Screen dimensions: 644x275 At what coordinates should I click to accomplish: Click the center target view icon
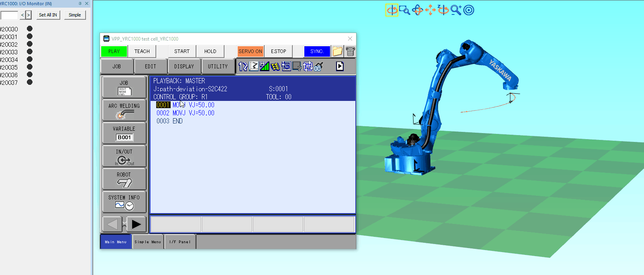click(x=469, y=10)
